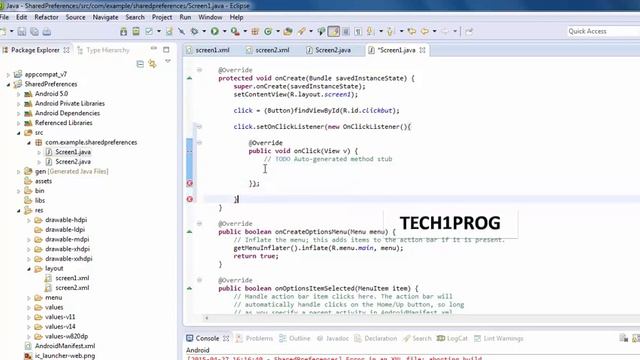Switch to the screen2.xml editor tab
The width and height of the screenshot is (640, 360).
click(x=268, y=50)
